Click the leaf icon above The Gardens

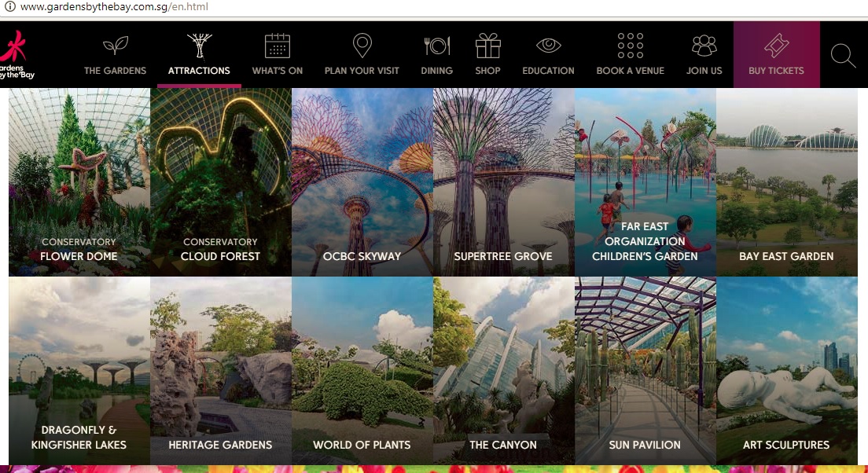coord(115,46)
